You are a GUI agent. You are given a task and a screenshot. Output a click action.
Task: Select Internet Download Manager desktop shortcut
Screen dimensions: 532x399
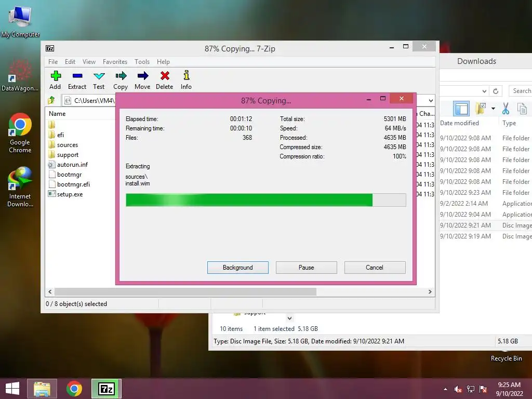20,187
